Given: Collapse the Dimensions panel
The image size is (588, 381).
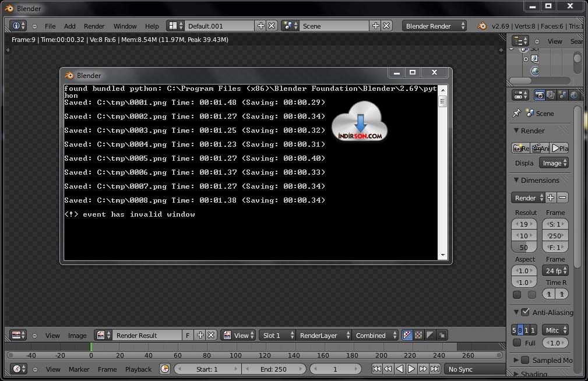Looking at the screenshot, I should point(516,180).
